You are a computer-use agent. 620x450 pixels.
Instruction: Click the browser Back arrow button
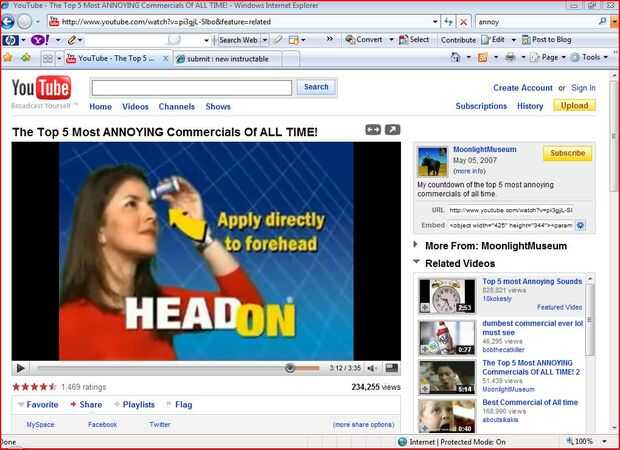coord(8,22)
